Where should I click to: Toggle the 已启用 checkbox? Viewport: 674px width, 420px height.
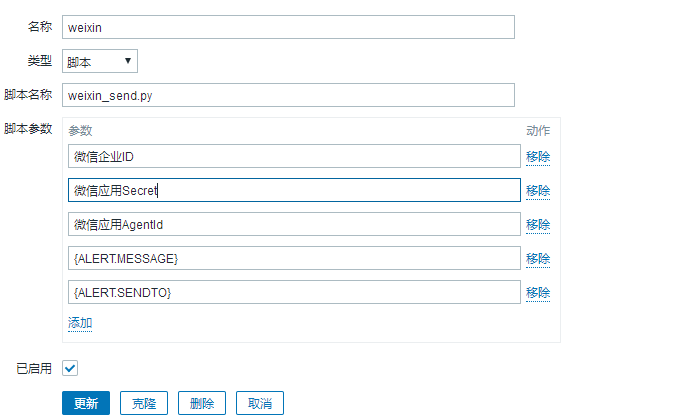pyautogui.click(x=70, y=369)
